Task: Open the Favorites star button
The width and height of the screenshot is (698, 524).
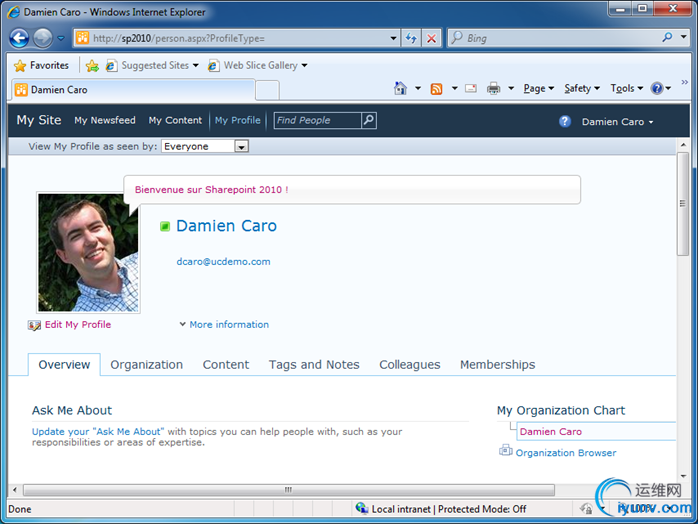Action: click(x=41, y=65)
